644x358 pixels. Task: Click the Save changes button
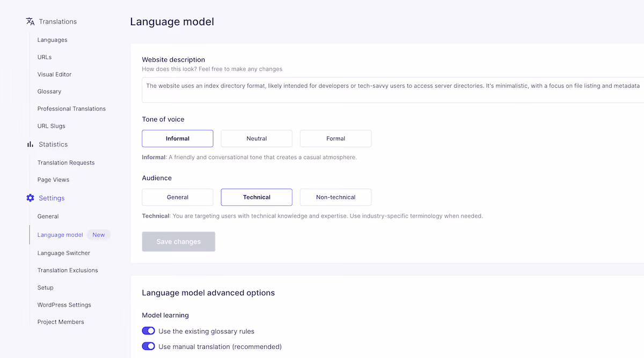pos(179,242)
